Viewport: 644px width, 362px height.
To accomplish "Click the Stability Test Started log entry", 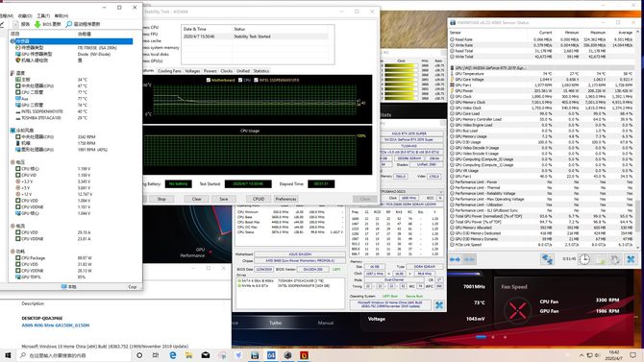I will (x=257, y=36).
